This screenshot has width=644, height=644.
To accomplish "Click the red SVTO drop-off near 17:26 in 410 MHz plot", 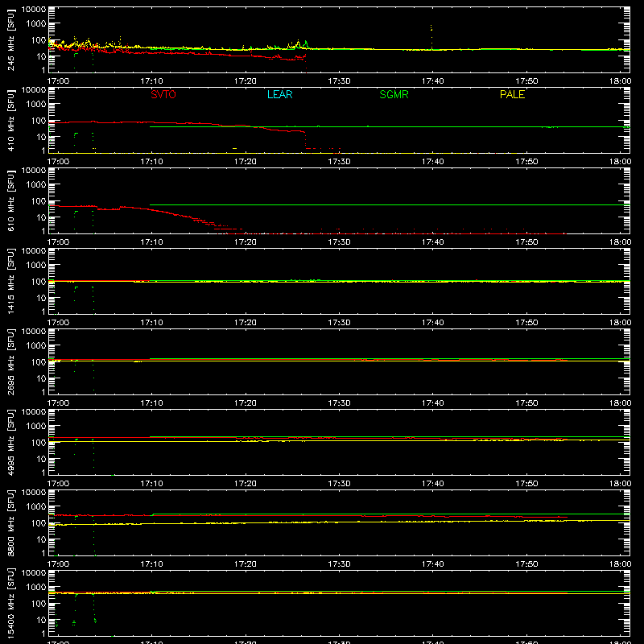I will [x=305, y=139].
